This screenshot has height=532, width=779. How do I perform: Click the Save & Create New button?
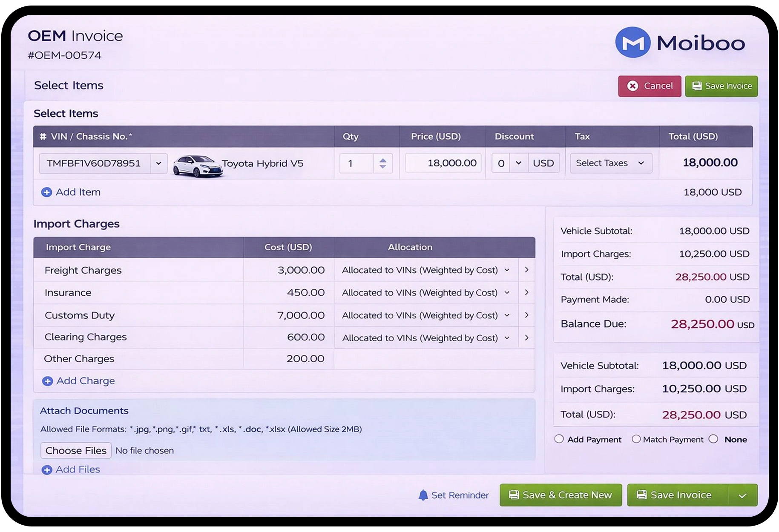pyautogui.click(x=561, y=495)
